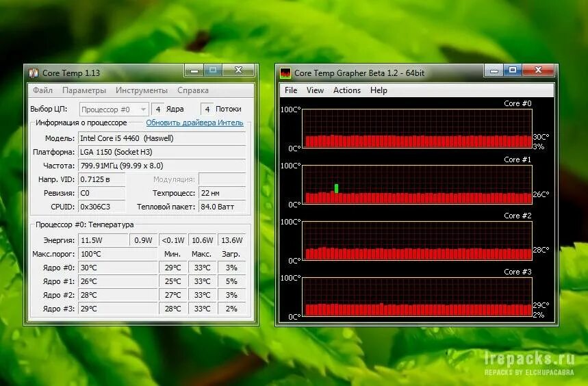
Task: Click the Core Temp Grapher title bar icon
Action: [x=285, y=73]
